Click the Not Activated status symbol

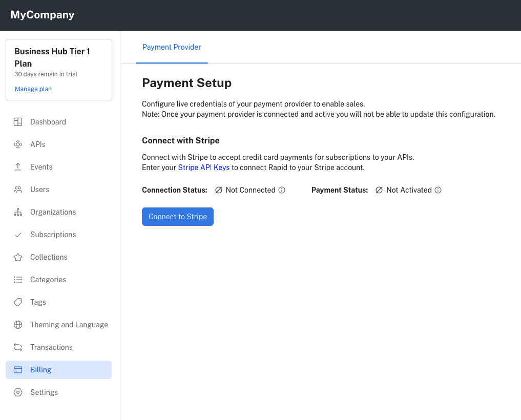(379, 190)
